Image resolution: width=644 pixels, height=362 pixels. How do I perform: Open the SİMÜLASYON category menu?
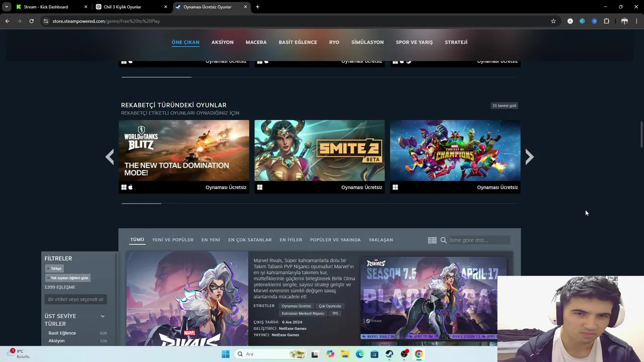(x=367, y=42)
